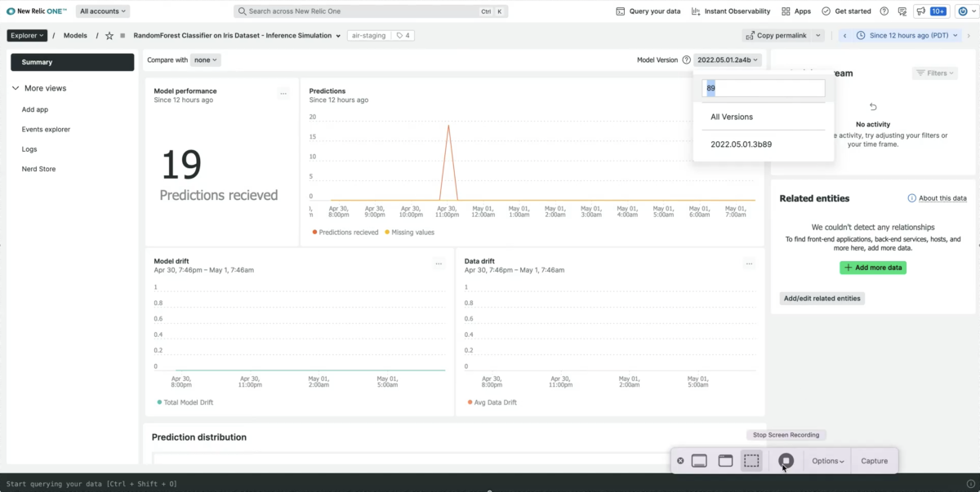Favorite this model with the star icon
This screenshot has height=492, width=980.
tap(109, 36)
